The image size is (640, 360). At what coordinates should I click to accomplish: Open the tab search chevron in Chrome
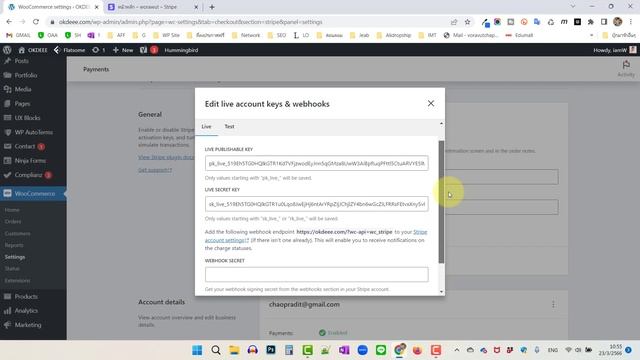pyautogui.click(x=573, y=6)
